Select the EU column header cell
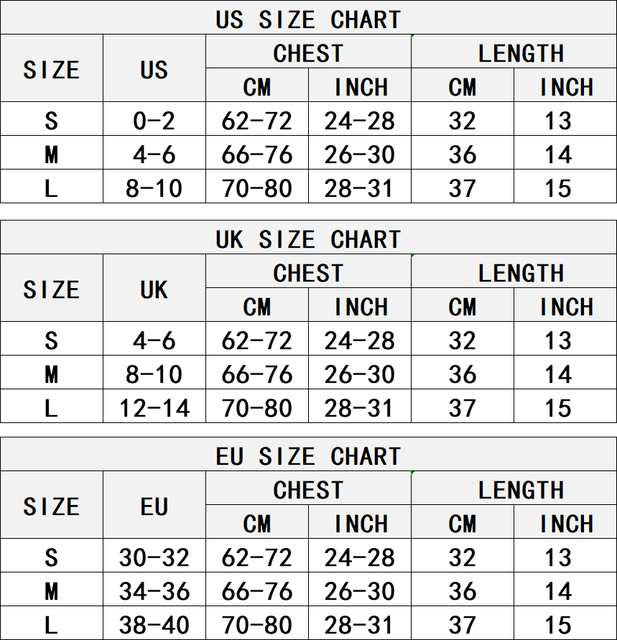 [154, 507]
